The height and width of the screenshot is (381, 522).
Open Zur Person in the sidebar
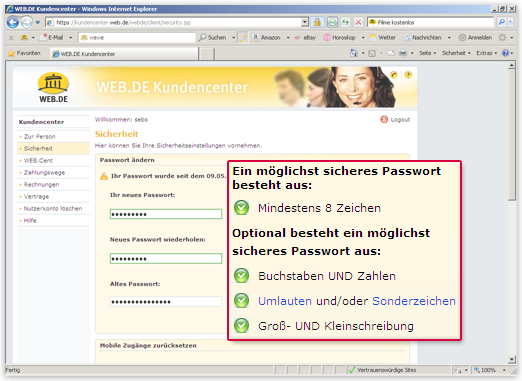pos(40,136)
